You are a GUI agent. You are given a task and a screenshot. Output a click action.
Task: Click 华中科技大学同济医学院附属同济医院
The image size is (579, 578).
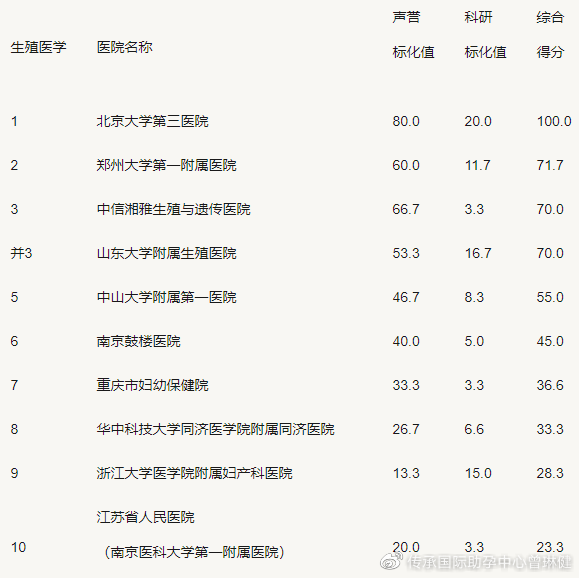pyautogui.click(x=216, y=429)
